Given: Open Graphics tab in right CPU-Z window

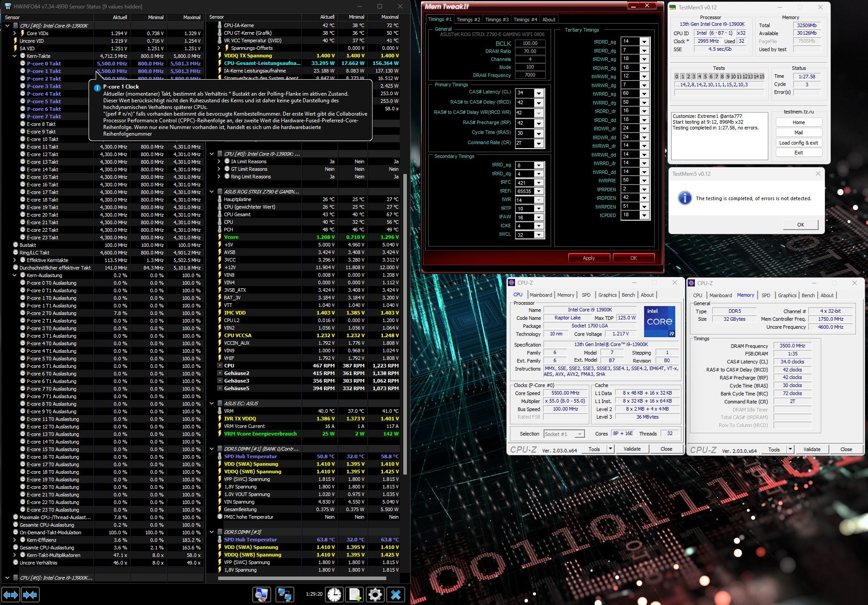Looking at the screenshot, I should (x=787, y=295).
